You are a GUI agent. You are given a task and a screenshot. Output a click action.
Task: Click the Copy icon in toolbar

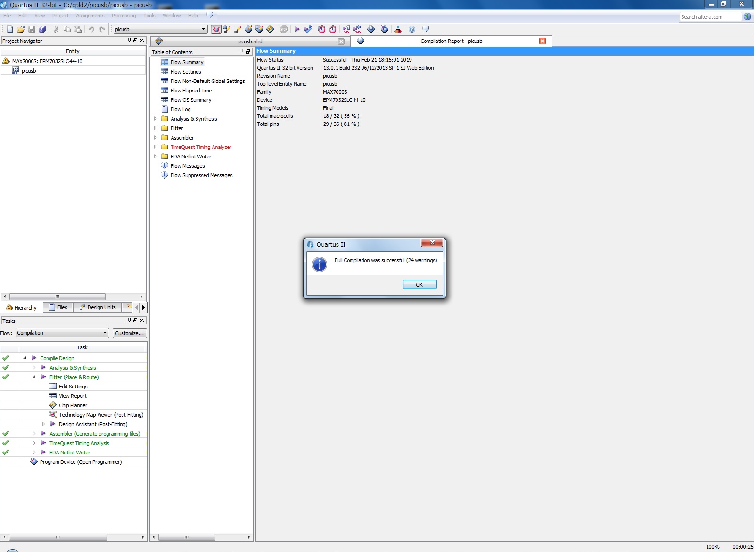67,29
